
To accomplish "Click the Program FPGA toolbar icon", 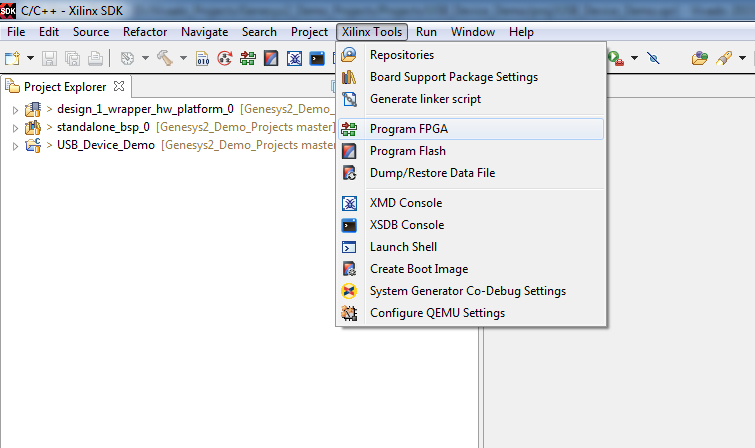I will tap(248, 58).
